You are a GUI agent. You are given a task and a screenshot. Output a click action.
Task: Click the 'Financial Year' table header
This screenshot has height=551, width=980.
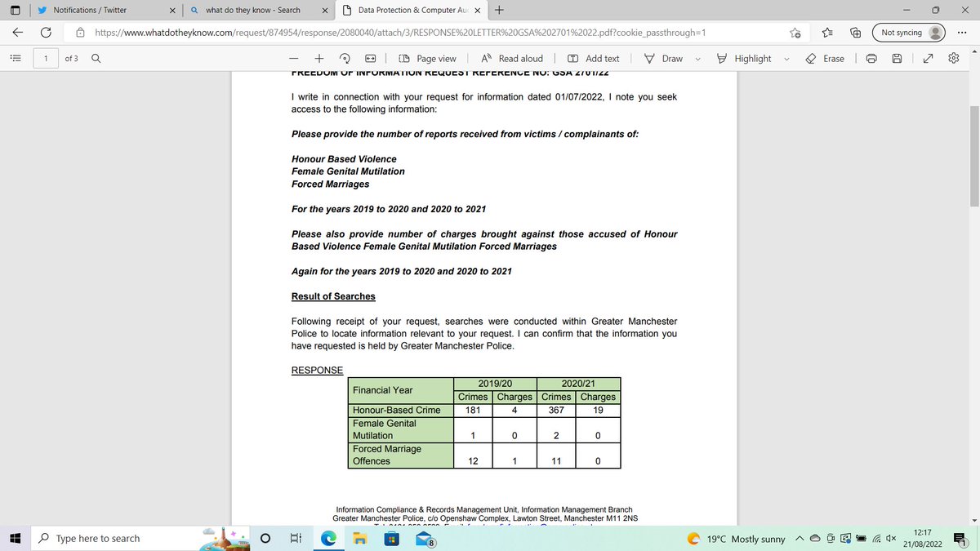click(x=401, y=390)
